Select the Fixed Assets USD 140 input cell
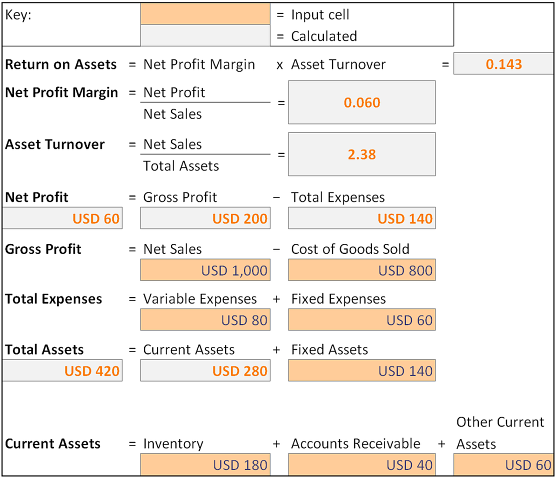The height and width of the screenshot is (478, 556). (x=362, y=371)
